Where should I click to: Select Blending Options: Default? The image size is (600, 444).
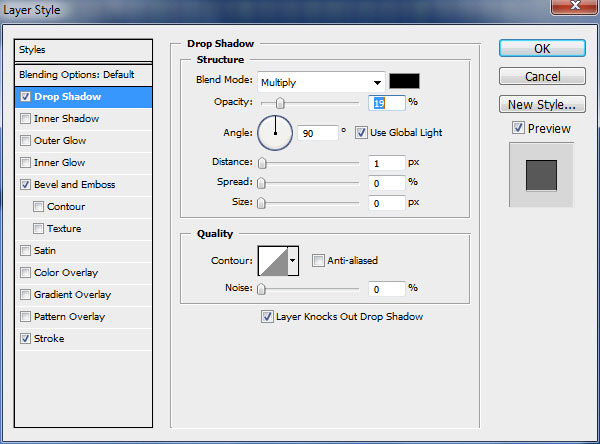(83, 75)
